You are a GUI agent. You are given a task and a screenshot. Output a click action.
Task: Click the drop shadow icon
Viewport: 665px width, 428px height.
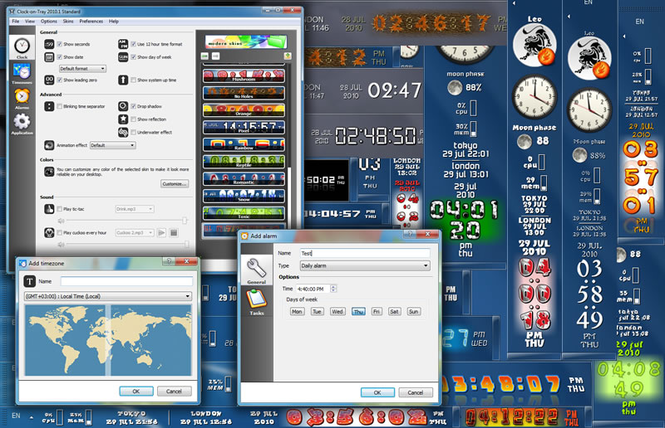pyautogui.click(x=123, y=106)
